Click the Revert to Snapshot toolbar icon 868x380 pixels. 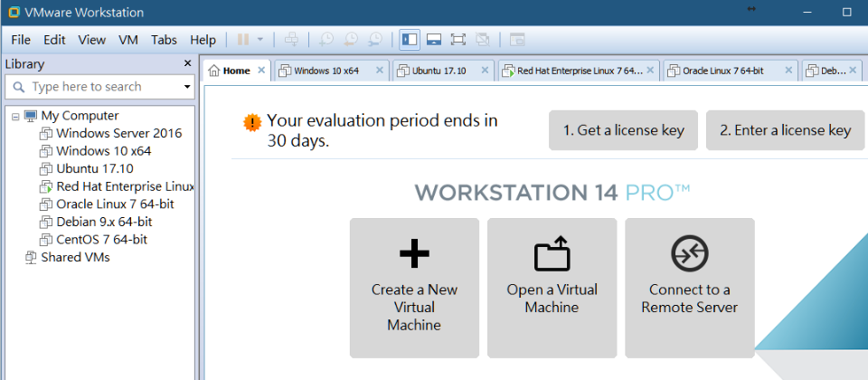point(351,39)
